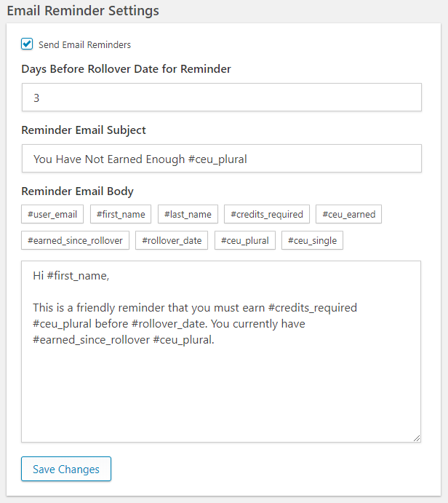Image resolution: width=448 pixels, height=503 pixels.
Task: Insert the #last_name tag
Action: coord(188,214)
